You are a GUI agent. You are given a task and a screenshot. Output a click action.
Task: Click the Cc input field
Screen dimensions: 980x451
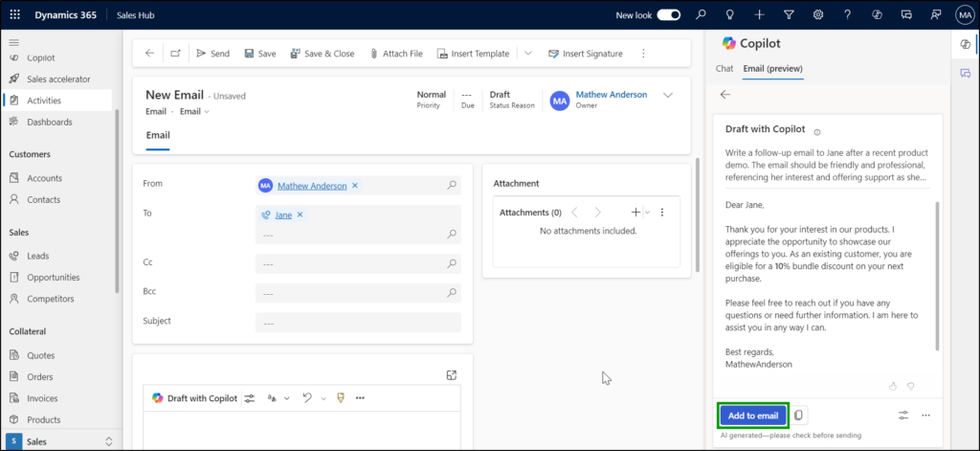click(358, 264)
